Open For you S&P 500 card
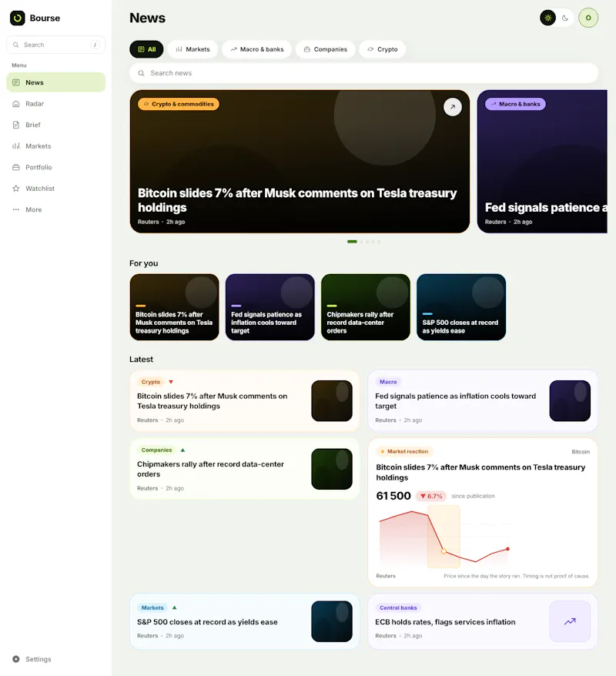 pos(461,307)
